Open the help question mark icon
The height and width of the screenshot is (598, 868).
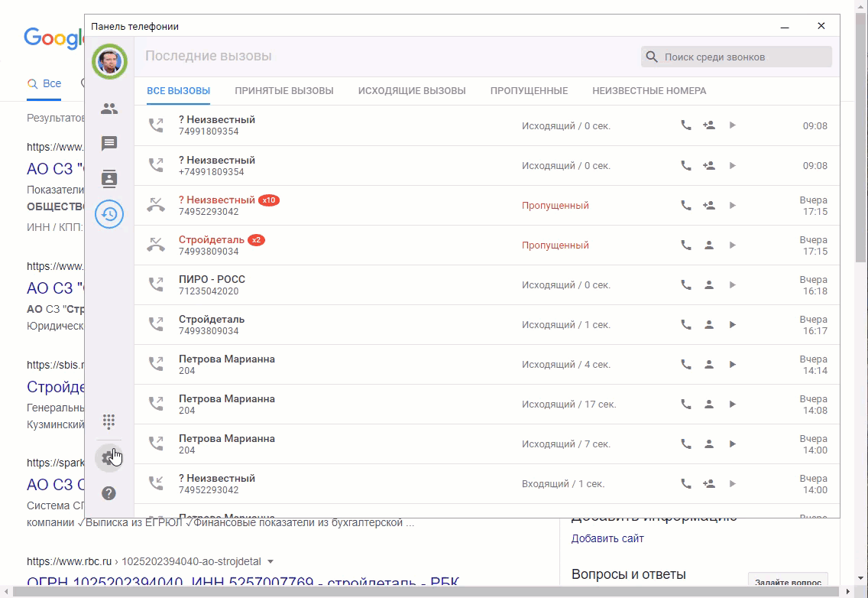point(109,493)
